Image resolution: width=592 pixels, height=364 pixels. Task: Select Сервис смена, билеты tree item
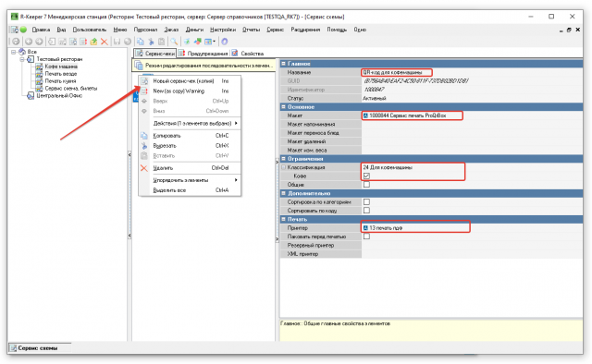click(x=71, y=89)
